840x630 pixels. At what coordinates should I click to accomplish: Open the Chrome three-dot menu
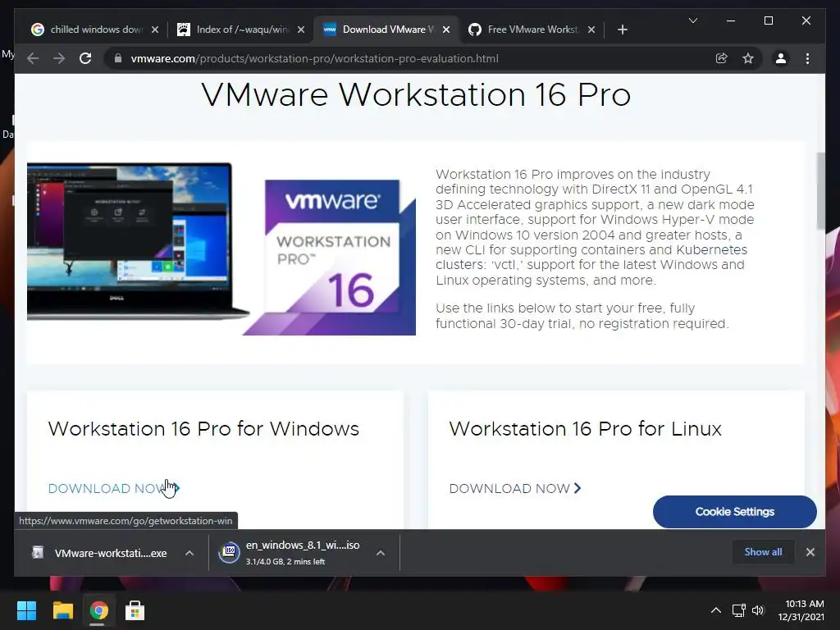click(807, 58)
